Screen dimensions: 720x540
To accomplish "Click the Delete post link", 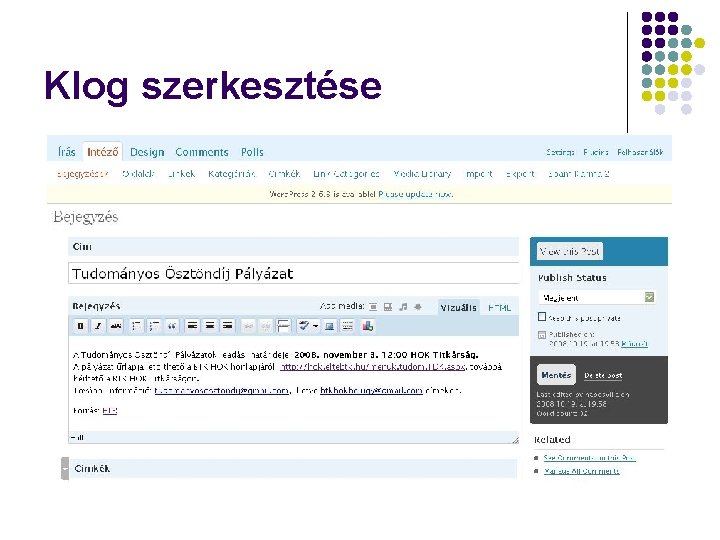I will (x=603, y=376).
